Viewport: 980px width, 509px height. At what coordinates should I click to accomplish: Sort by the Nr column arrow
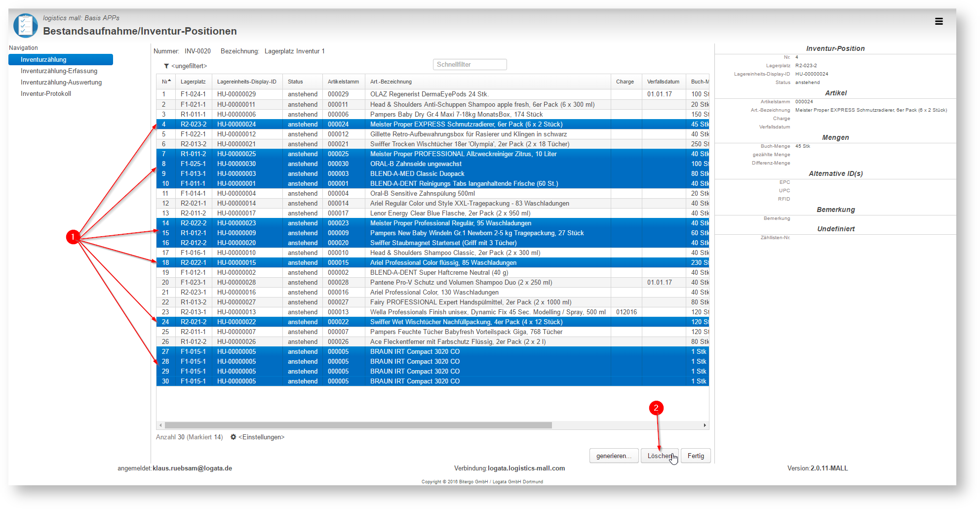tap(169, 81)
